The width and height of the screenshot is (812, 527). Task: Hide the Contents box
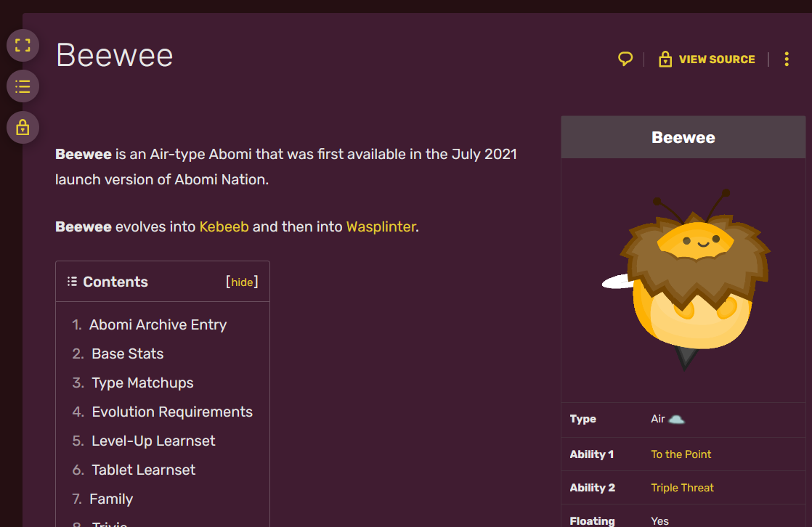(x=242, y=282)
